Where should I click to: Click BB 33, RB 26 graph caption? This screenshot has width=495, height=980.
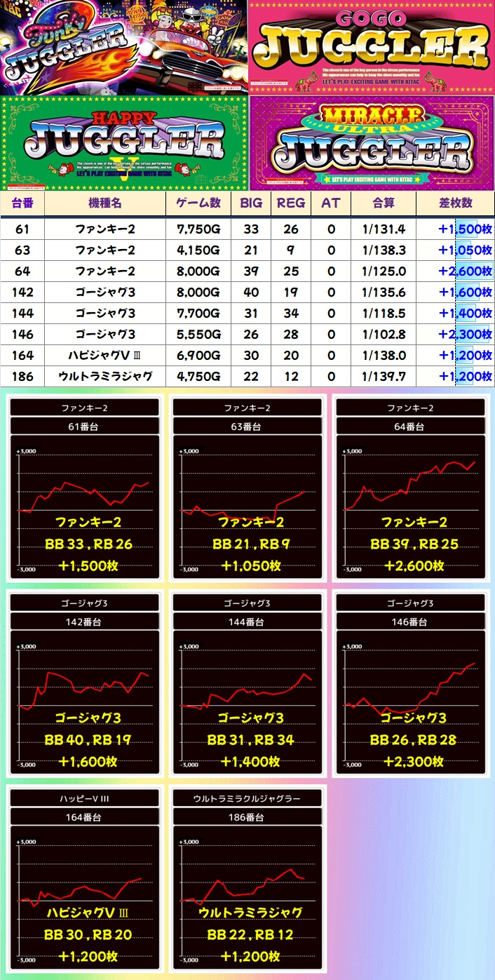tap(88, 544)
